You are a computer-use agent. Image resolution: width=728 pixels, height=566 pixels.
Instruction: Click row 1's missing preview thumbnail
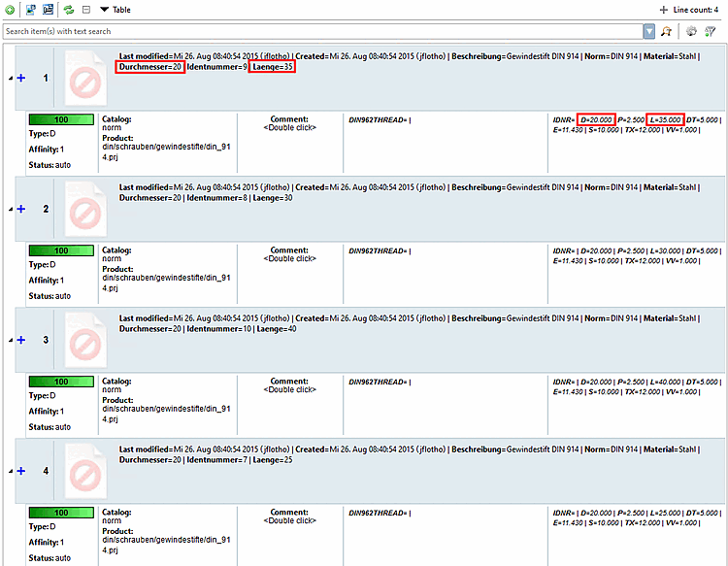coord(85,78)
